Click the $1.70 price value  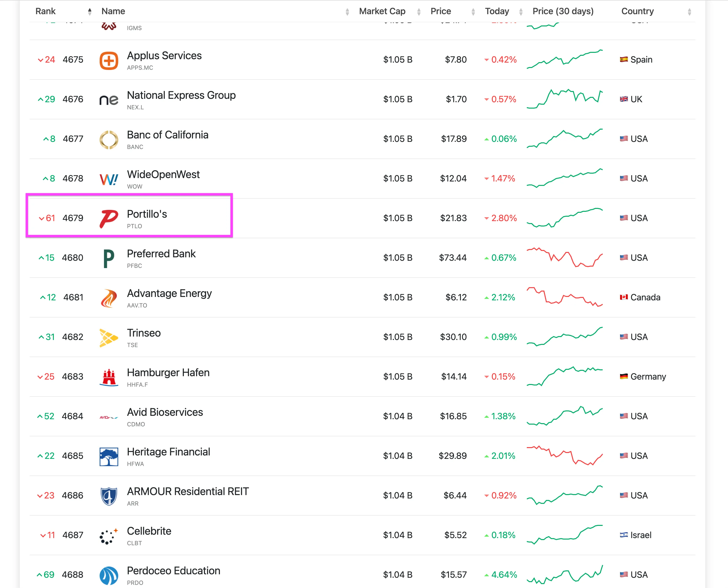click(x=456, y=99)
